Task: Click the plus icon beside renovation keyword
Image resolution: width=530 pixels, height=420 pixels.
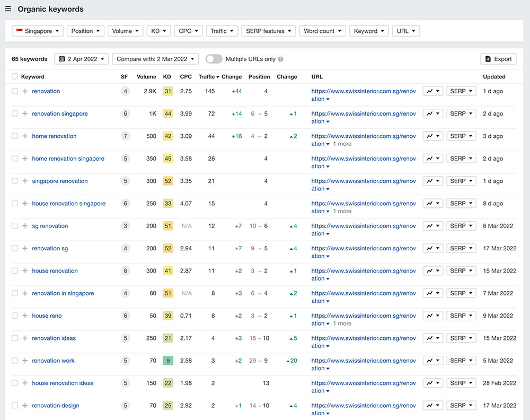Action: point(25,91)
